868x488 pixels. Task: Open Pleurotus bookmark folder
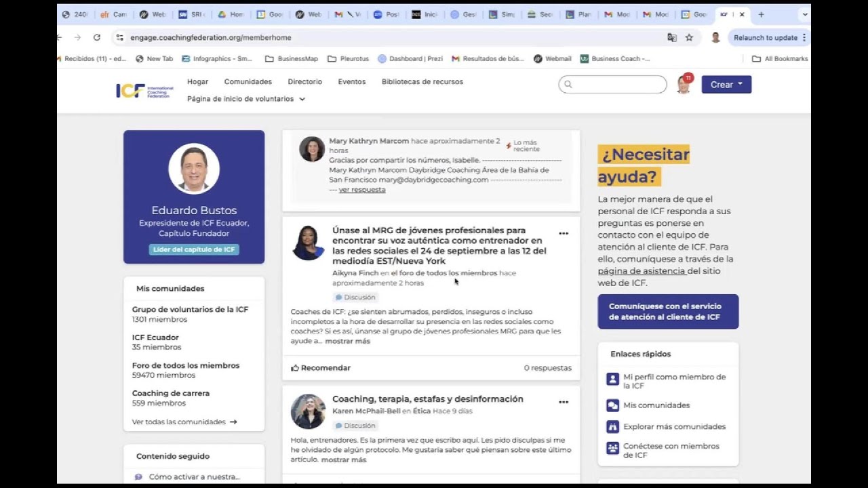coord(348,59)
